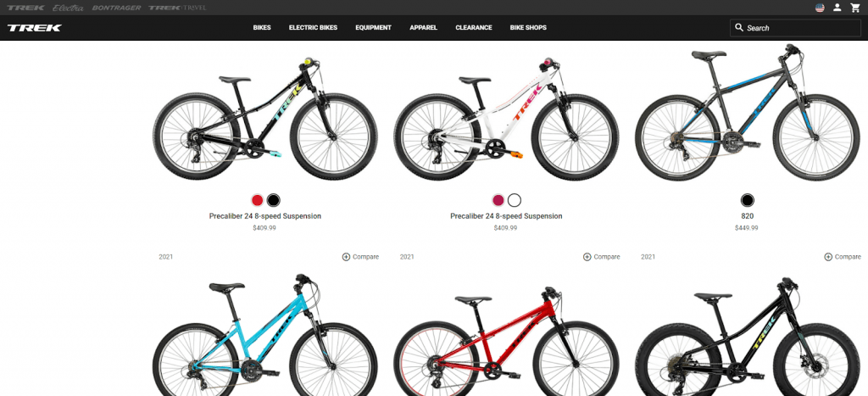Open the Apparel menu item
Viewport: 868px width, 396px height.
click(x=424, y=28)
